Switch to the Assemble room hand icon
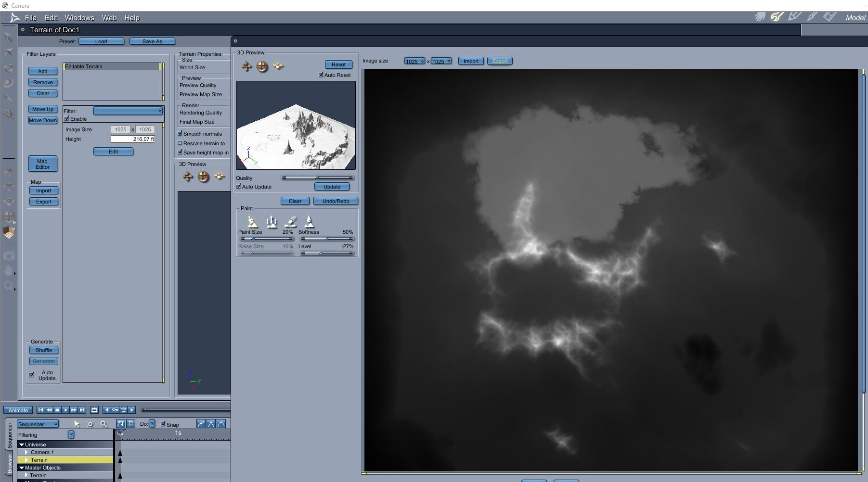Viewport: 868px width, 482px height. pyautogui.click(x=760, y=17)
